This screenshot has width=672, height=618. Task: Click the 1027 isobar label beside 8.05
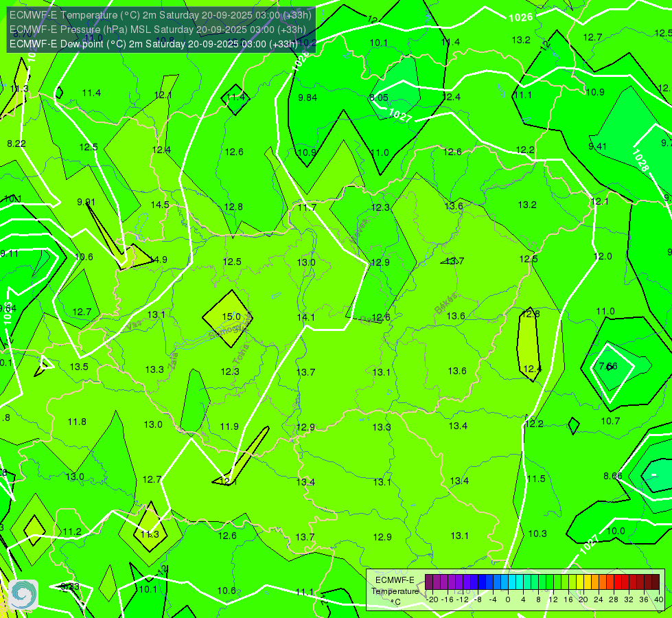[x=400, y=116]
